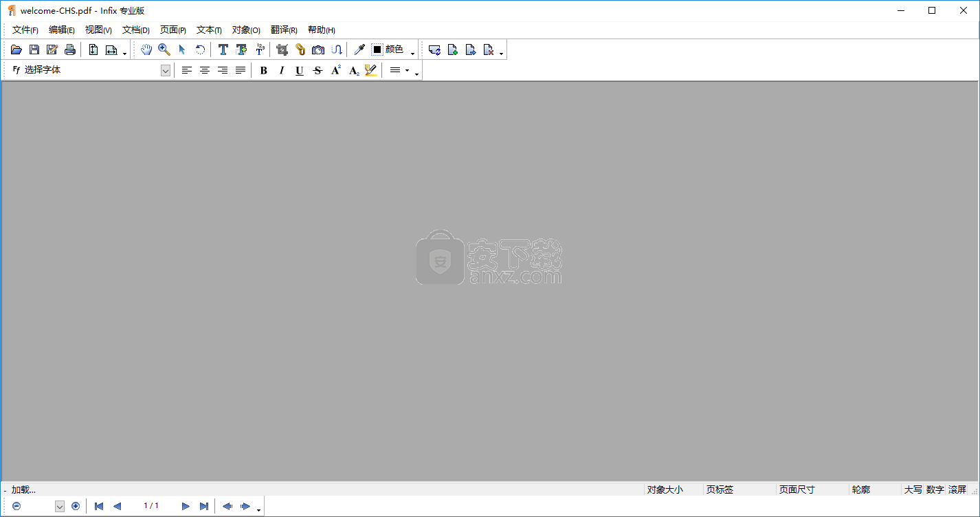Open the 翻译(R) menu
Screen dimensions: 980x517
pyautogui.click(x=284, y=30)
